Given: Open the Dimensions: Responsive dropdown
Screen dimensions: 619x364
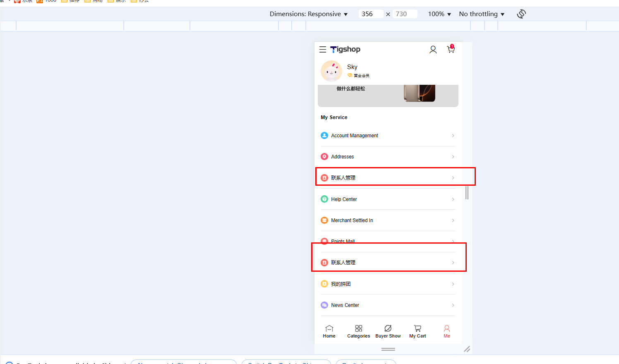Looking at the screenshot, I should [x=309, y=14].
